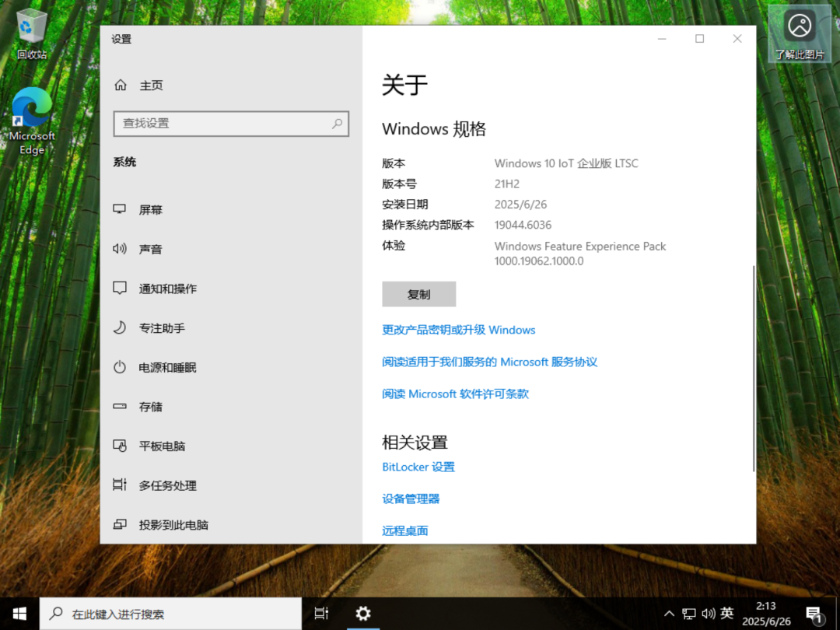
Task: Open the Microsoft Edge desktop shortcut
Action: click(x=32, y=121)
